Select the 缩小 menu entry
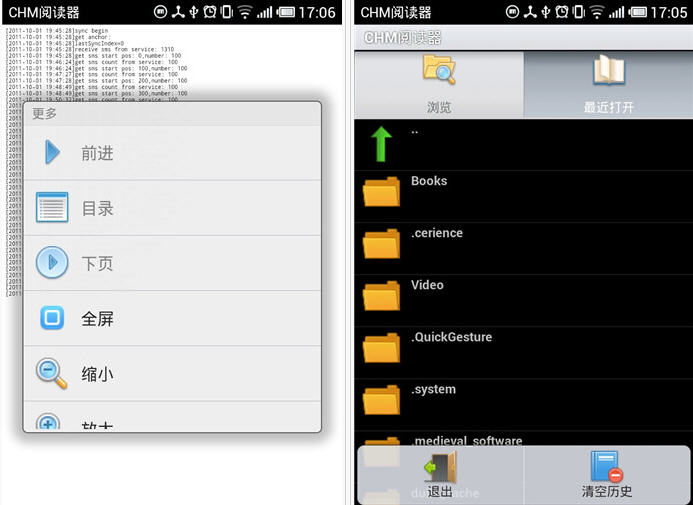Screen dimensions: 693x505 [172, 374]
